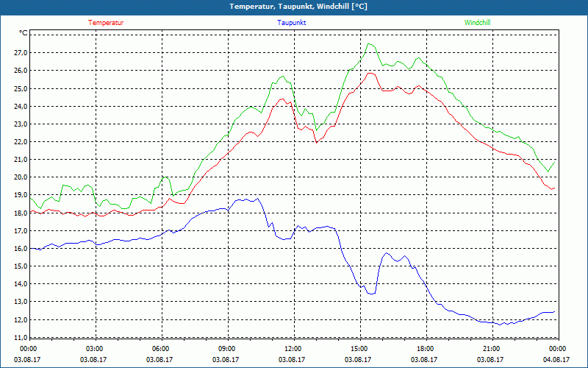The image size is (588, 368).
Task: Click the 21,0 y-axis value
Action: coord(21,160)
